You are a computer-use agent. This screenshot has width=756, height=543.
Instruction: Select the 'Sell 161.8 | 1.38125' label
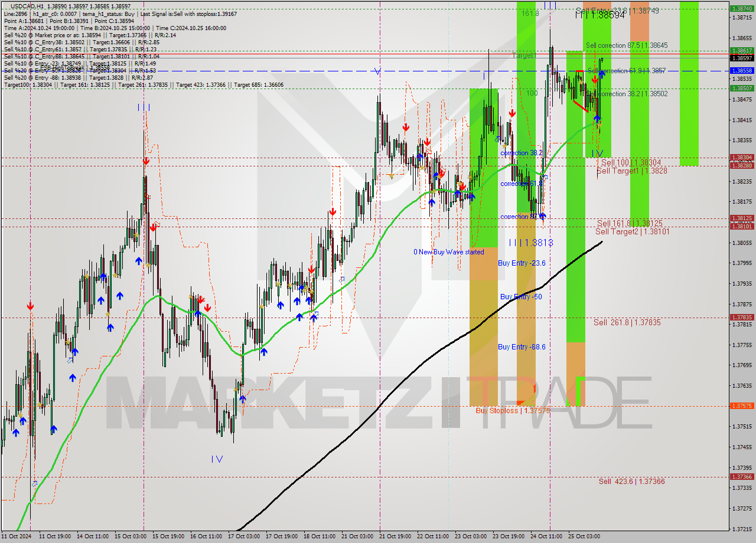630,224
